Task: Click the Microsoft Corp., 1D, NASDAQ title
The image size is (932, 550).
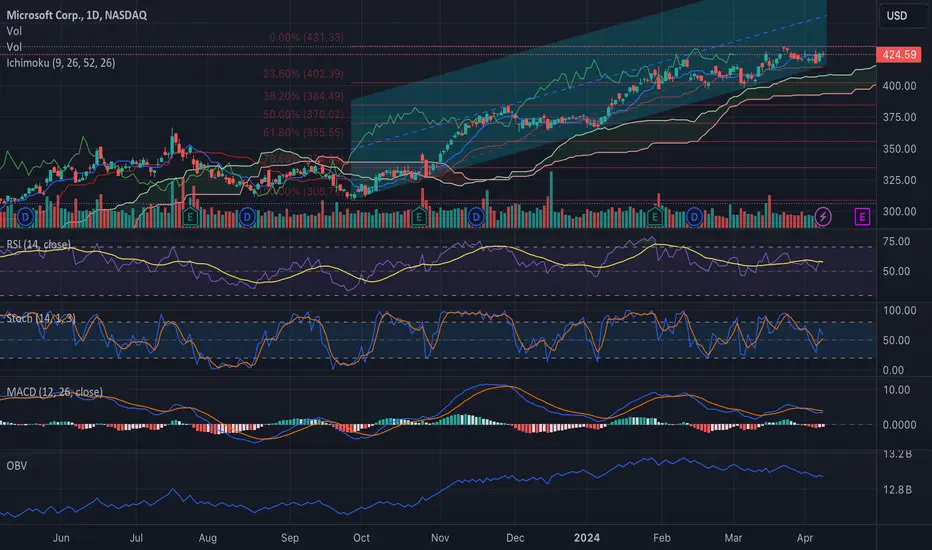Action: click(x=77, y=15)
